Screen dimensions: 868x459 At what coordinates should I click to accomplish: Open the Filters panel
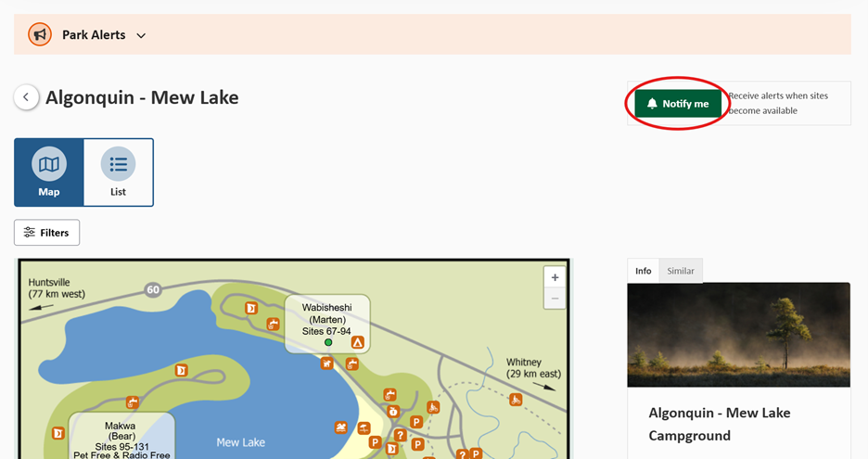point(46,233)
